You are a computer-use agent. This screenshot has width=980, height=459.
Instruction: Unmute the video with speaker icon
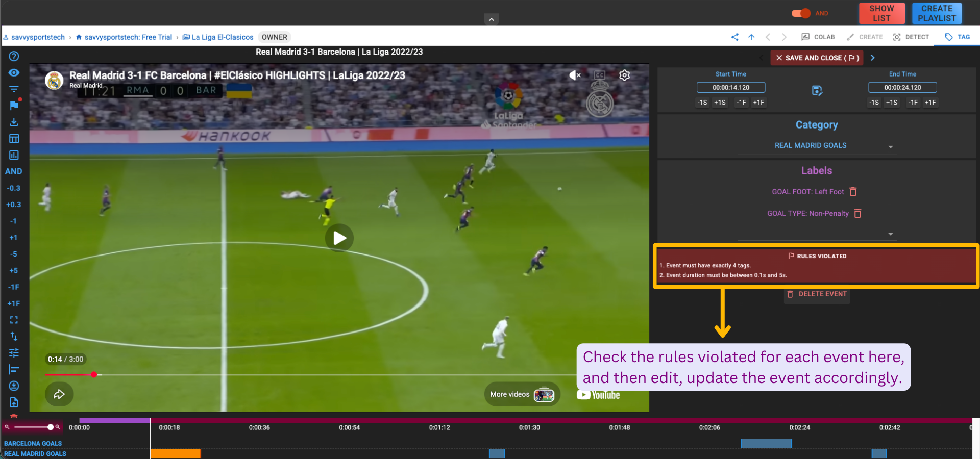[575, 75]
